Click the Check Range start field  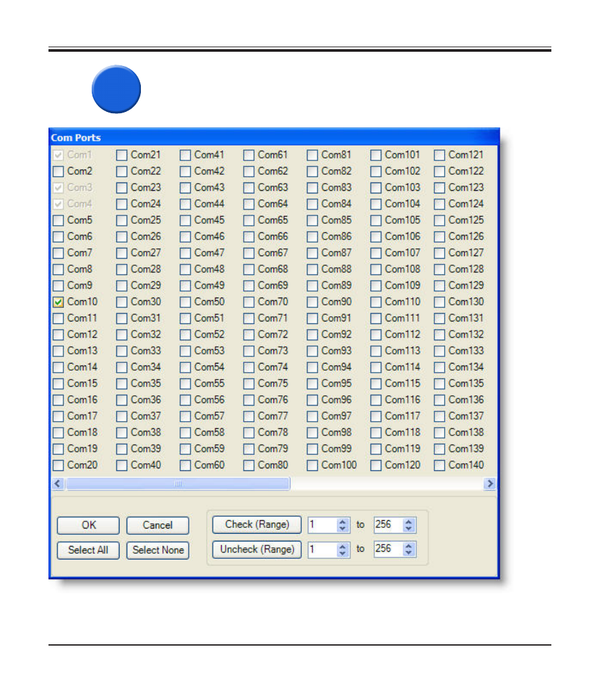tap(323, 525)
